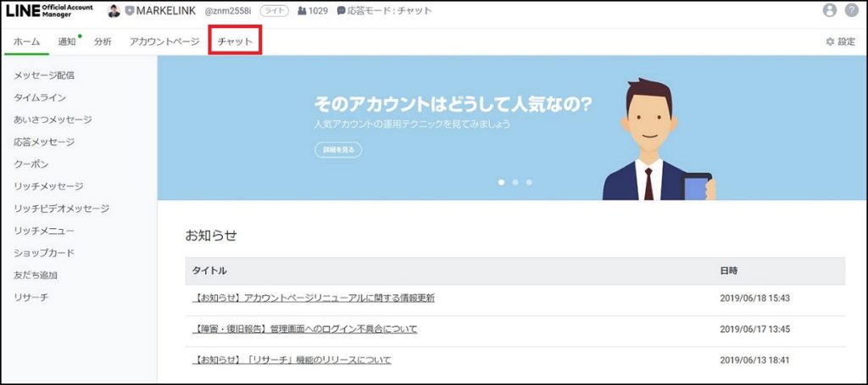Click the MARKELINK account profile picture
The height and width of the screenshot is (385, 868).
(x=114, y=11)
